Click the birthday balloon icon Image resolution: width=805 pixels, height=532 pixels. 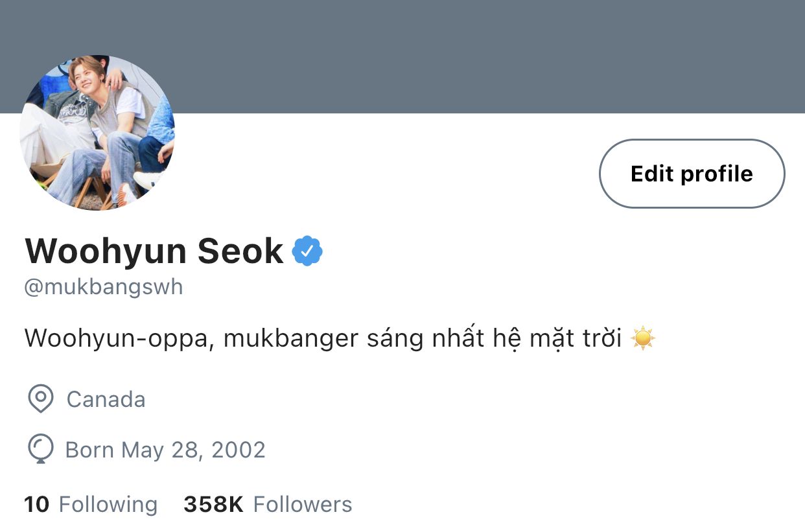[x=40, y=449]
